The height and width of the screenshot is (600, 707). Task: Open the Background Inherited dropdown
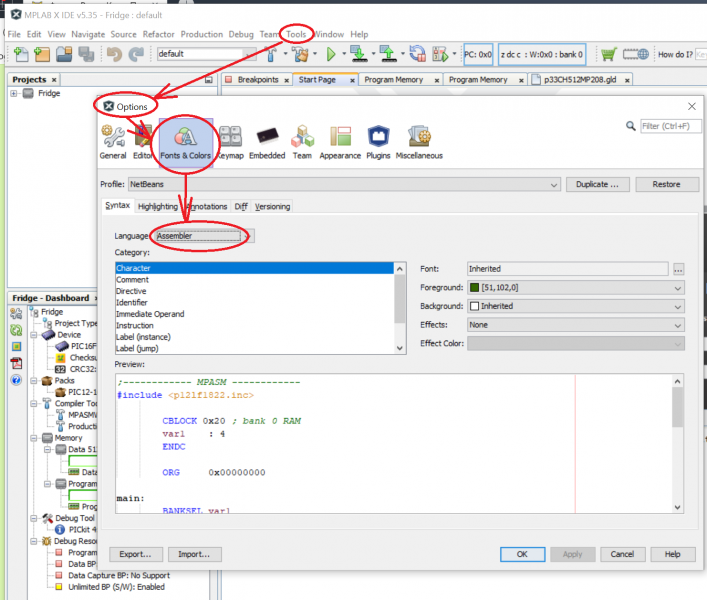[576, 306]
